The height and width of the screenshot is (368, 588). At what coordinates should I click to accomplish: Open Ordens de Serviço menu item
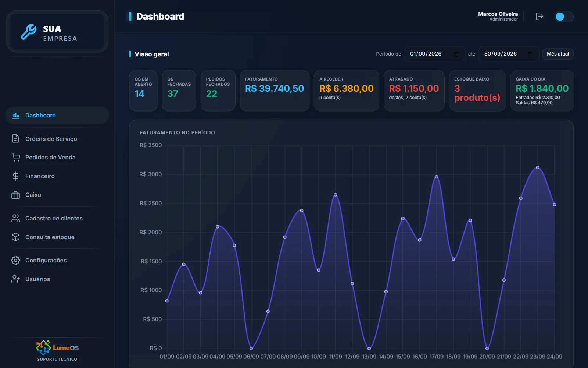[57, 139]
